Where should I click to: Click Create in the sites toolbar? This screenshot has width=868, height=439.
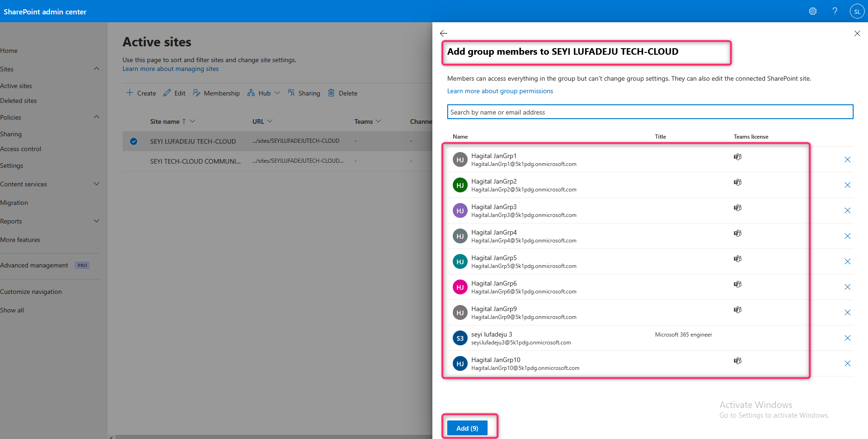[x=141, y=93]
